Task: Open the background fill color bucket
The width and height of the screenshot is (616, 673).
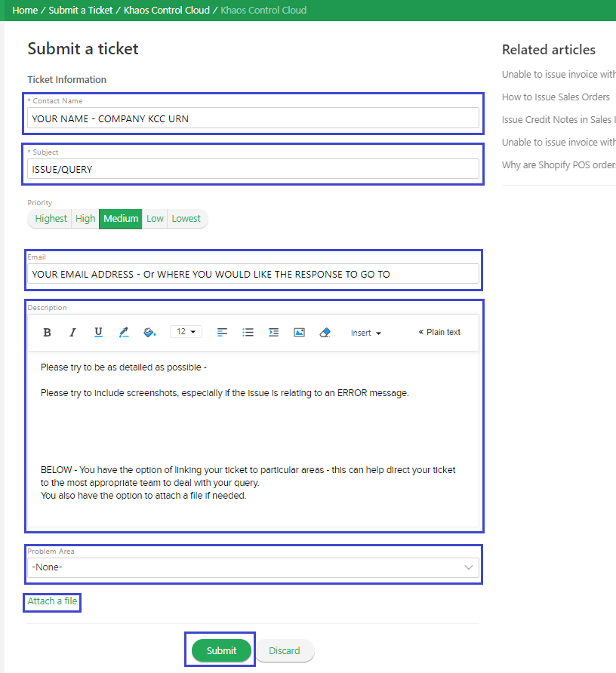Action: (x=149, y=333)
